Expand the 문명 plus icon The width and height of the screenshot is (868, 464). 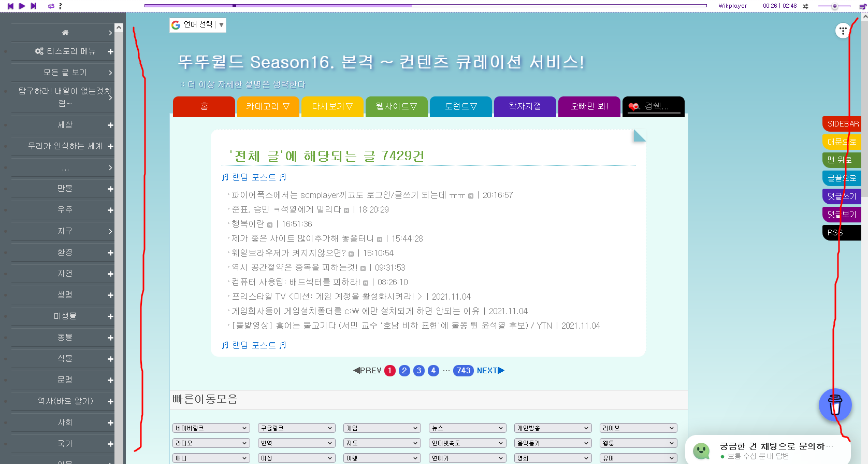click(x=110, y=380)
